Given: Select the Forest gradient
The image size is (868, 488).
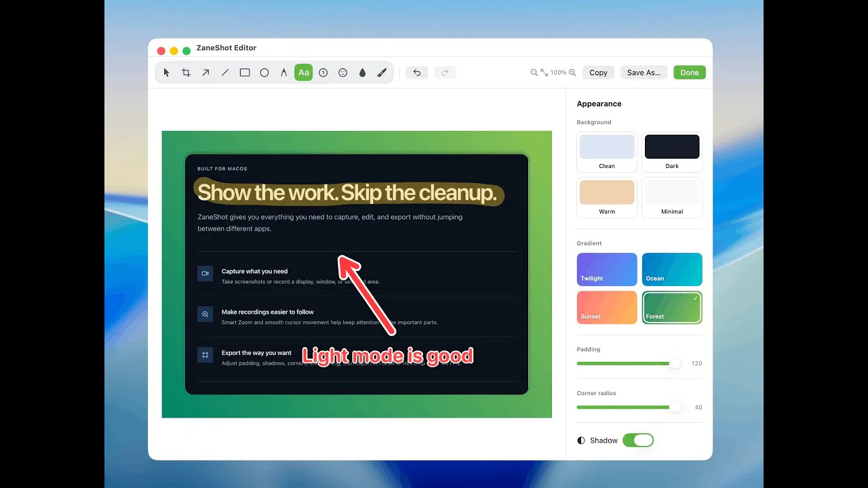Looking at the screenshot, I should coord(672,308).
